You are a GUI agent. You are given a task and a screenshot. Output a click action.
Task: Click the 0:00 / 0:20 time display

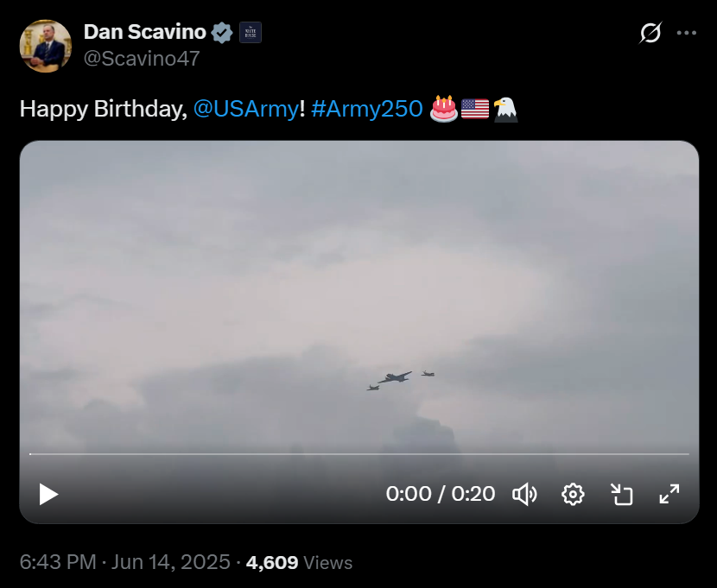click(x=441, y=494)
